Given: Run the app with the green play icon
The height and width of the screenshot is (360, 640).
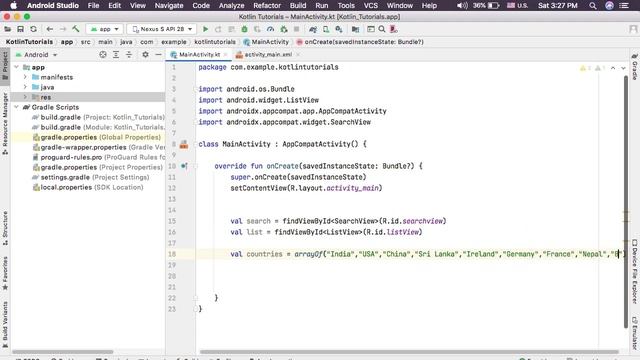Looking at the screenshot, I should (206, 29).
